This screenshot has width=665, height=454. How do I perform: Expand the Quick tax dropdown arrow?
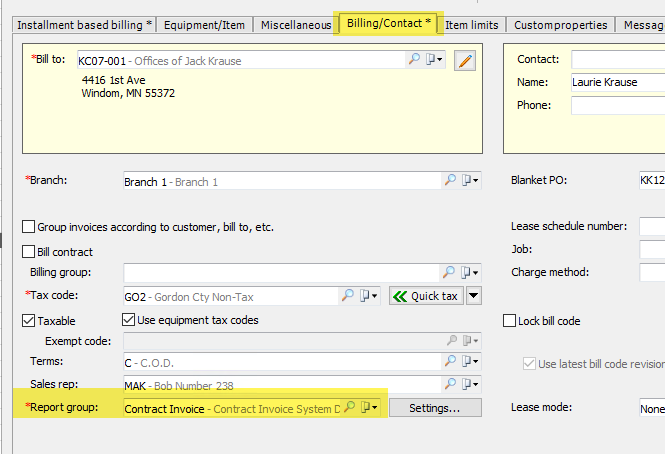(x=474, y=296)
